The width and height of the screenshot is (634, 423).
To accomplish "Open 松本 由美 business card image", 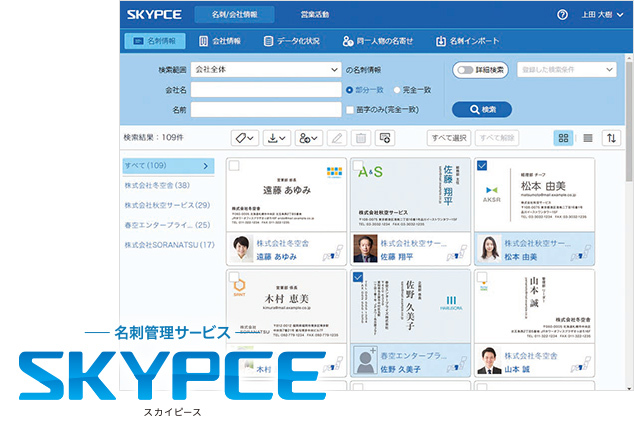I will coord(534,195).
